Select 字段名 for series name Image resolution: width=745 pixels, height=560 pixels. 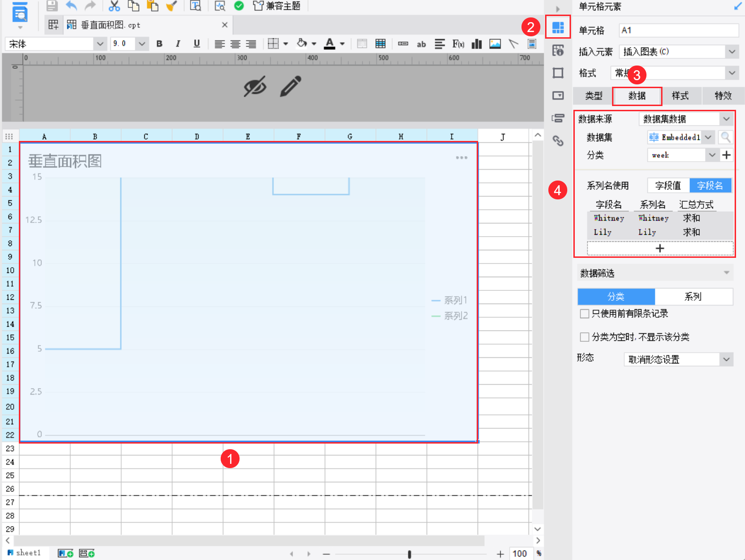tap(710, 186)
